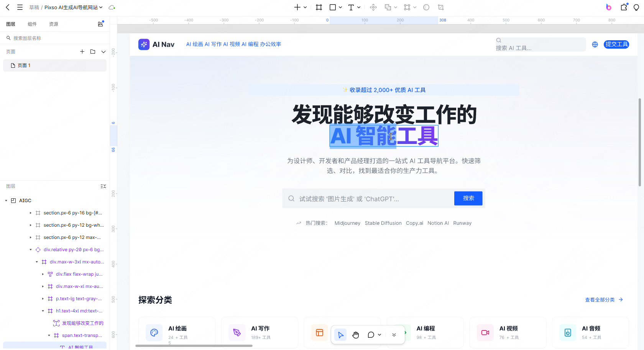Select the Rectangle shape tool
Viewport: 644px width, 350px height.
point(333,7)
